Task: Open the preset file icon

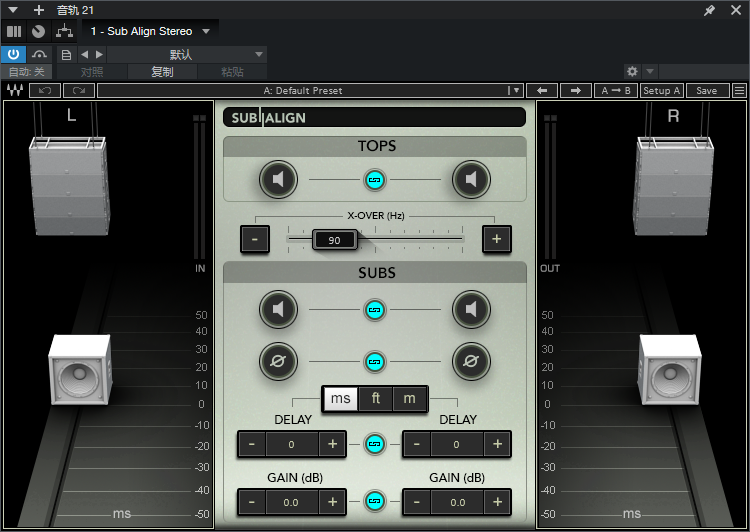Action: [66, 55]
